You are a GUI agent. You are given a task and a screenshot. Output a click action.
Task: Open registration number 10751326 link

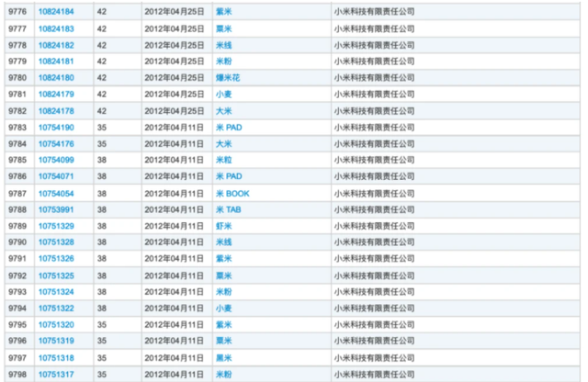pyautogui.click(x=56, y=259)
